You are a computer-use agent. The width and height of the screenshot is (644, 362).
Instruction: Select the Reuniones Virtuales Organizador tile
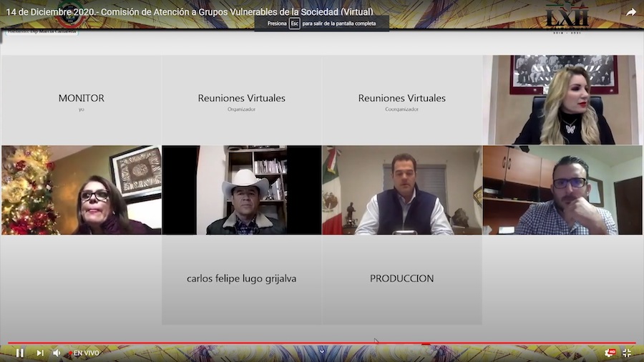(241, 100)
